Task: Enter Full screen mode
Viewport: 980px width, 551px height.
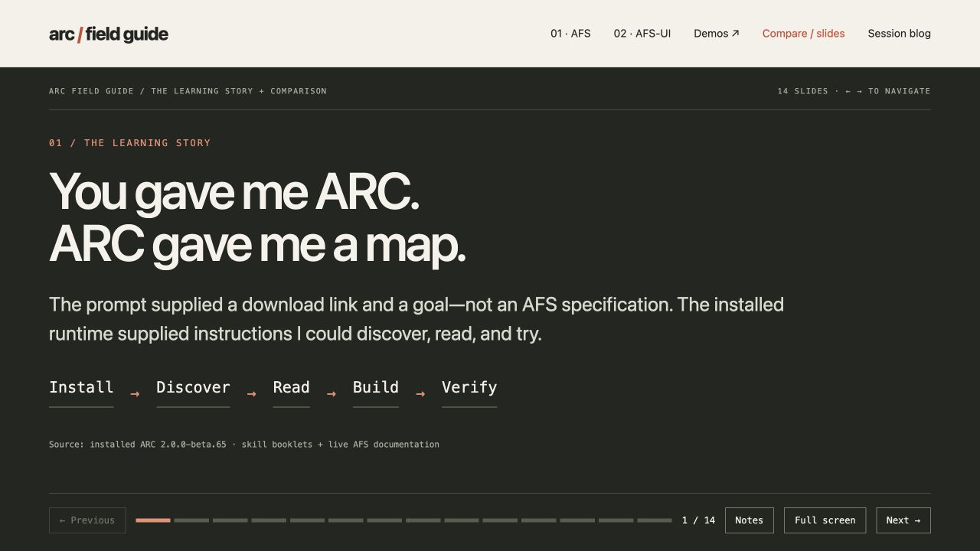Action: (x=825, y=520)
